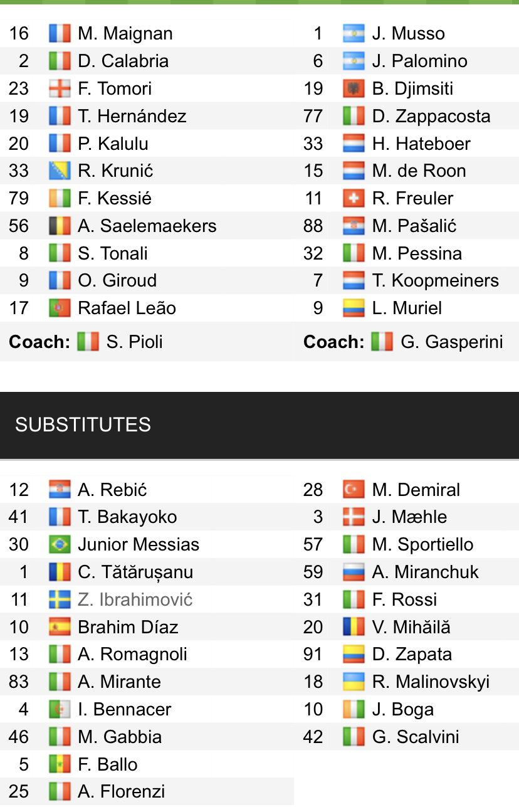Open T. Koopmeiners player link
The width and height of the screenshot is (519, 812).
436,280
